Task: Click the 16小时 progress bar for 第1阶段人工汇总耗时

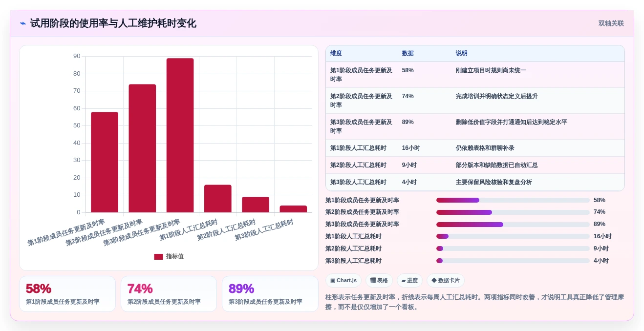Action: (513, 236)
